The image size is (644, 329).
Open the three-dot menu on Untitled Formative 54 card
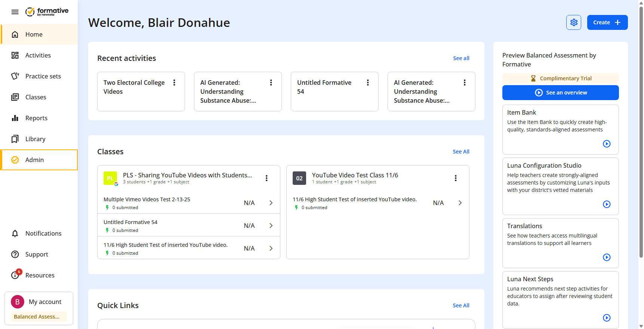click(x=368, y=83)
